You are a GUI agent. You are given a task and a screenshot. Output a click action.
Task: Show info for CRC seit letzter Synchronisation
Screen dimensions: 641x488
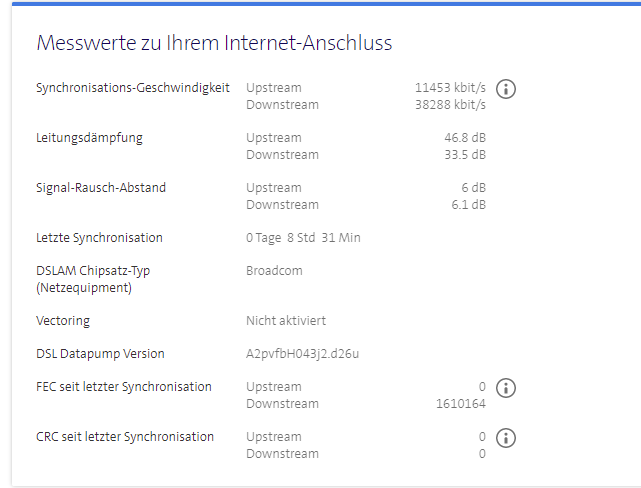pos(506,438)
